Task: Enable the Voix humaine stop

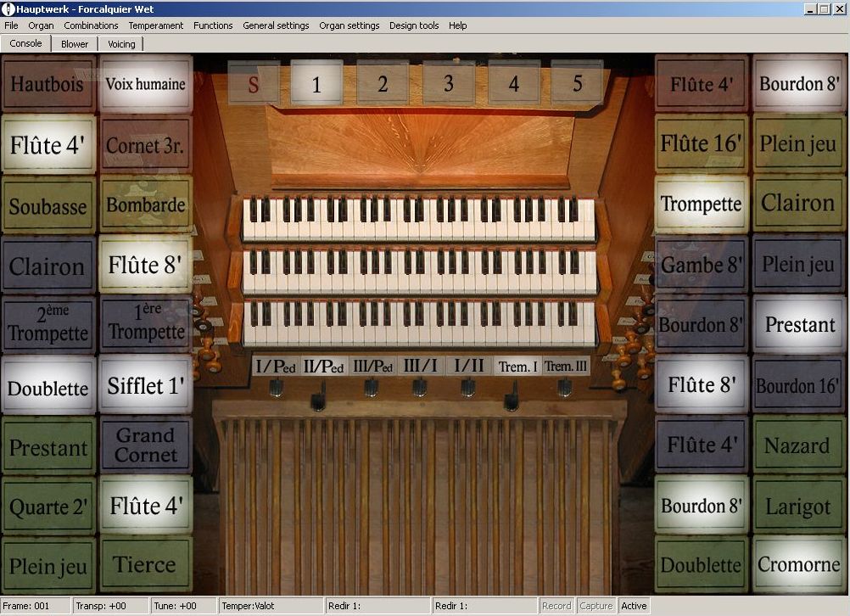Action: 145,84
